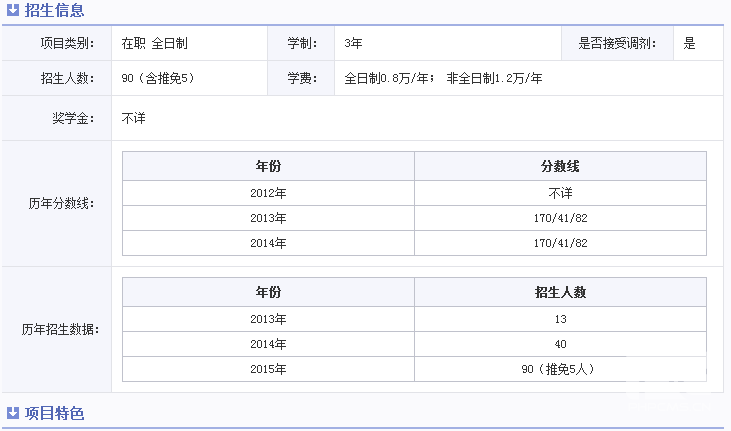Click the 奖学金 label

coord(74,118)
